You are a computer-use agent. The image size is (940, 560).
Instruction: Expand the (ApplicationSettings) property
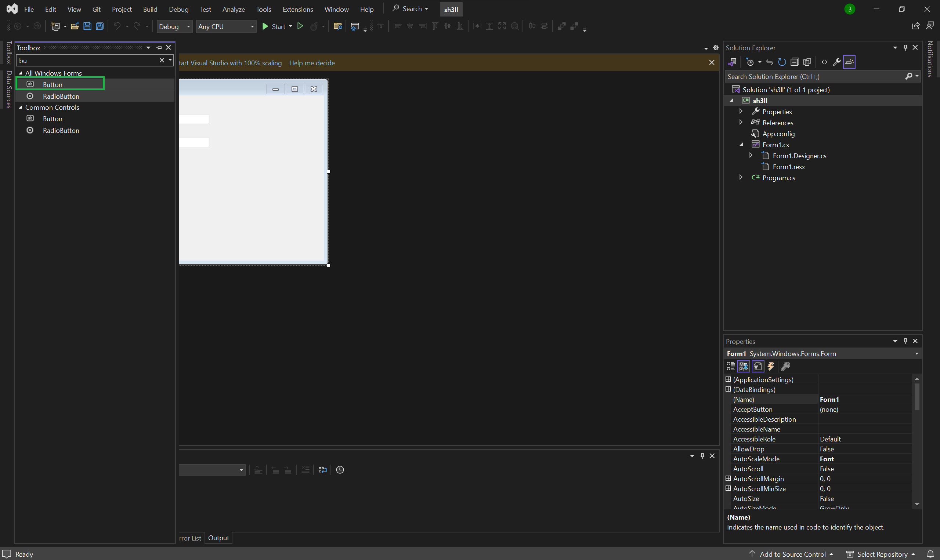point(728,379)
